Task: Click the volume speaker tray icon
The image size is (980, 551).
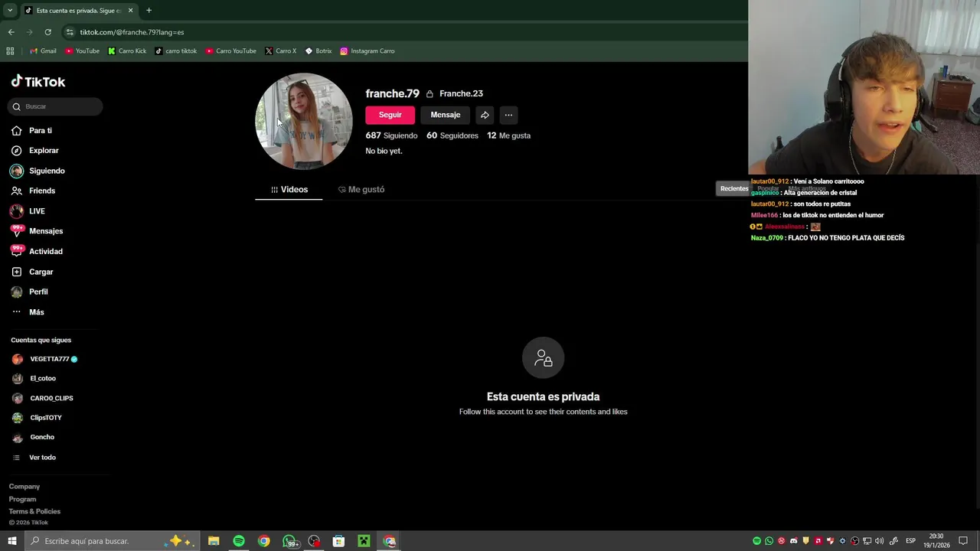Action: coord(879,541)
